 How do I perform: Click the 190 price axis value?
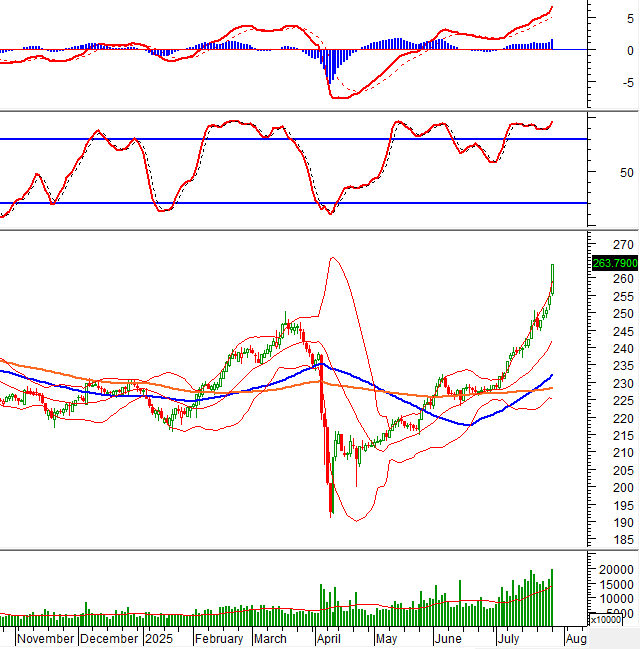coord(623,523)
